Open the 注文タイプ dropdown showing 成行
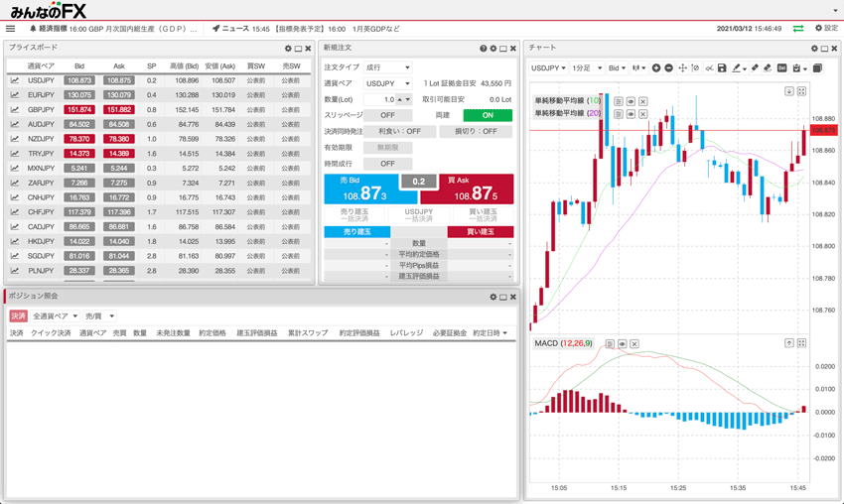 [387, 67]
